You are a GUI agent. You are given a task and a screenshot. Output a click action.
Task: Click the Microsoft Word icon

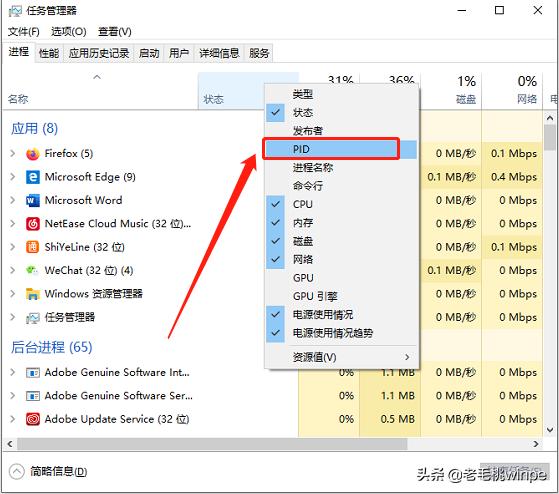tap(32, 201)
